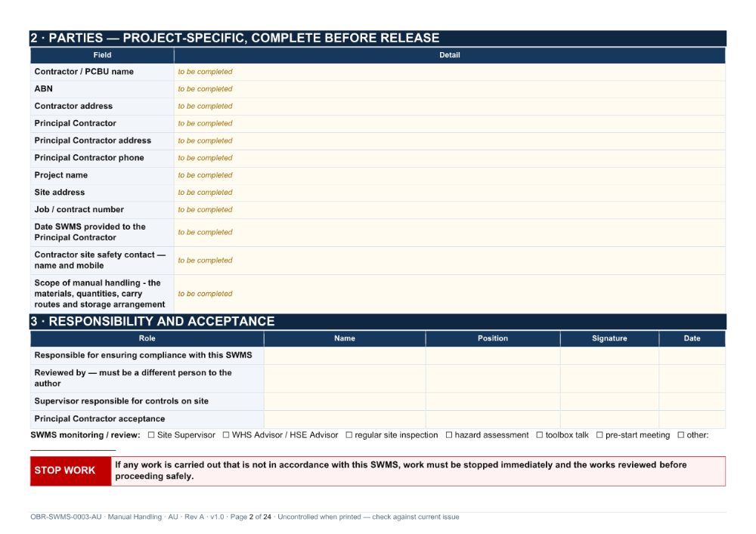
Task: Click Name cell for Principal Contractor acceptance
Action: click(345, 419)
